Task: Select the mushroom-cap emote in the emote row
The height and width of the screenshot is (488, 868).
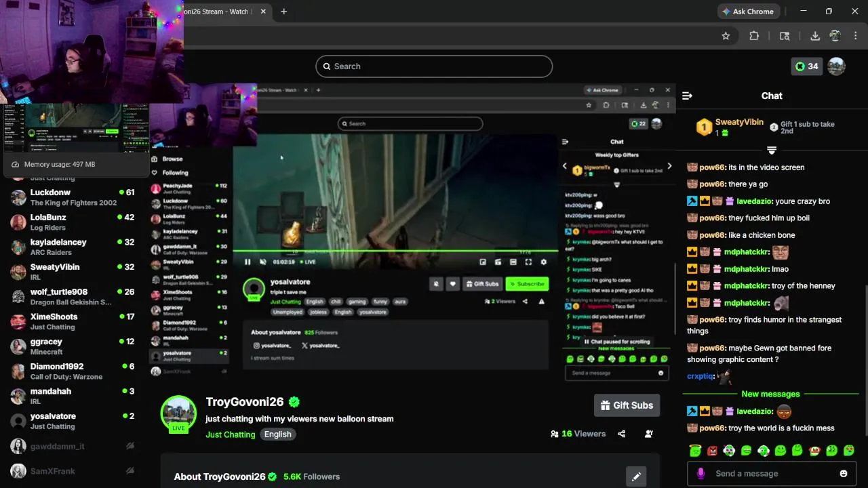Action: [x=814, y=450]
